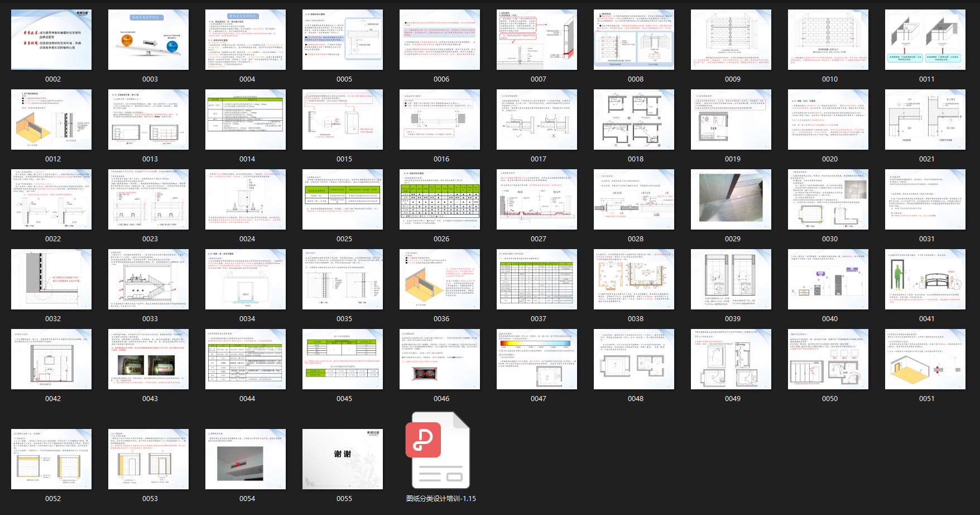Select thumbnail 0052
Image resolution: width=980 pixels, height=515 pixels.
(51, 459)
